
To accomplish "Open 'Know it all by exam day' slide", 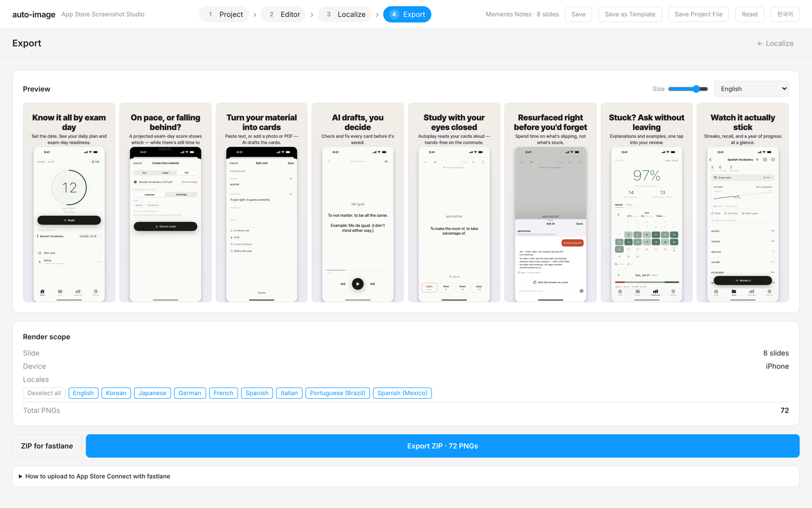I will click(x=69, y=202).
